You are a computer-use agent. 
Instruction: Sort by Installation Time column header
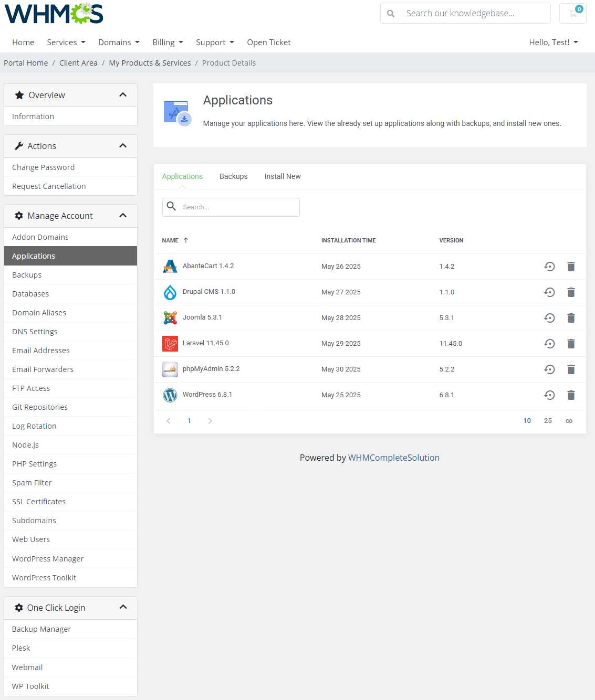[x=349, y=240]
